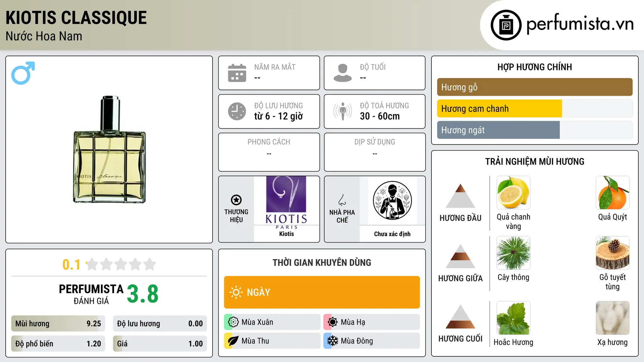The height and width of the screenshot is (362, 644).
Task: Click the Mùa Hạ season label
Action: coord(353,322)
